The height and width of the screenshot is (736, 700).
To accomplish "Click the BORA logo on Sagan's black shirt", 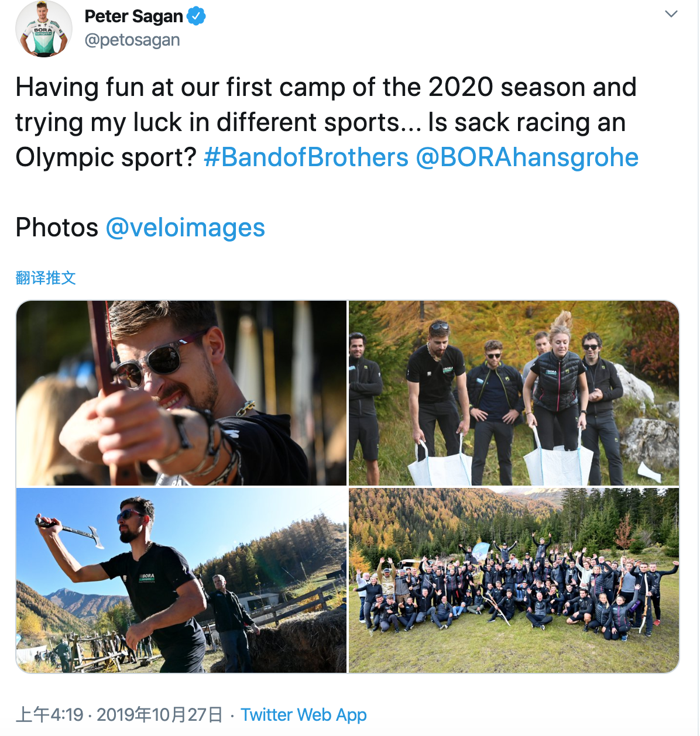I will [147, 578].
